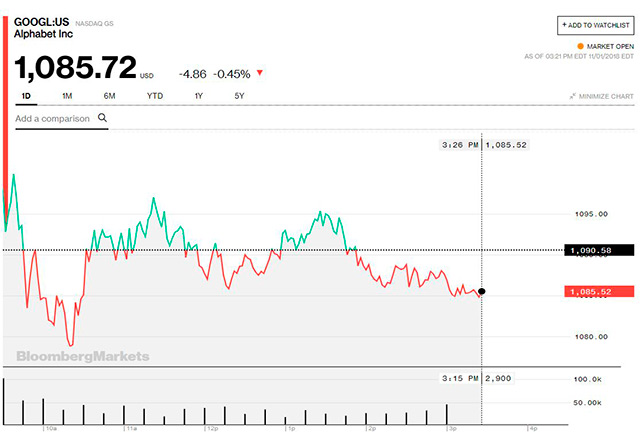The width and height of the screenshot is (640, 444).
Task: Click the black chart cursor dot
Action: point(482,291)
